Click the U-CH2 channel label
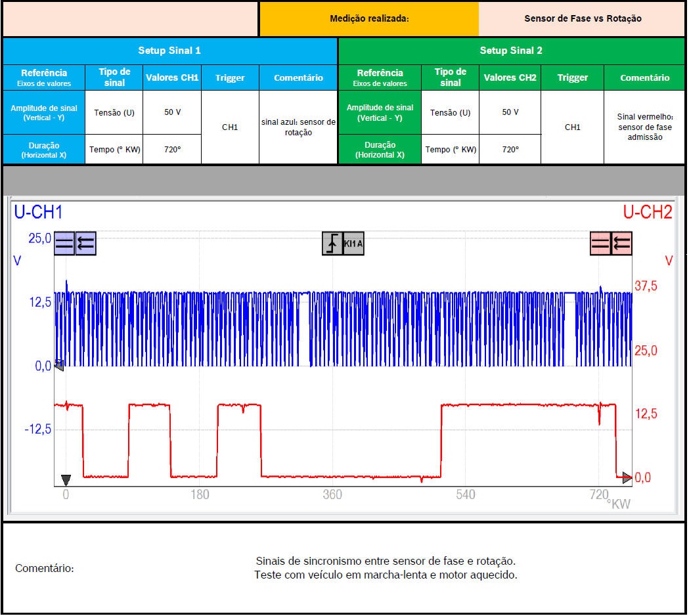This screenshot has width=689, height=616. (647, 212)
